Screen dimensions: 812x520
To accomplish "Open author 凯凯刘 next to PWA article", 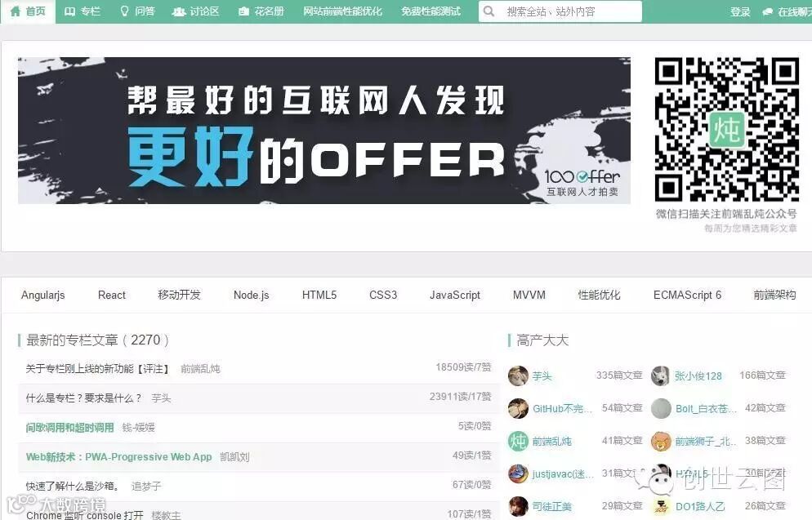I will pyautogui.click(x=234, y=457).
